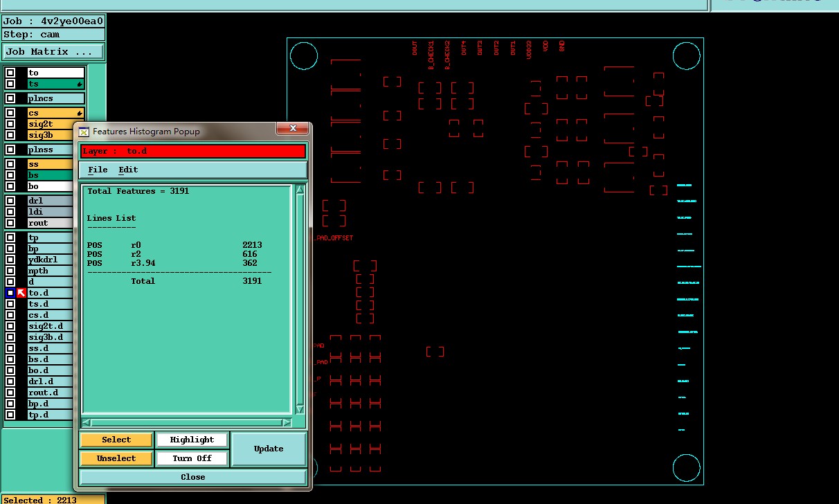This screenshot has height=504, width=839.
Task: Click the Features Histogram Popup title icon
Action: point(84,132)
